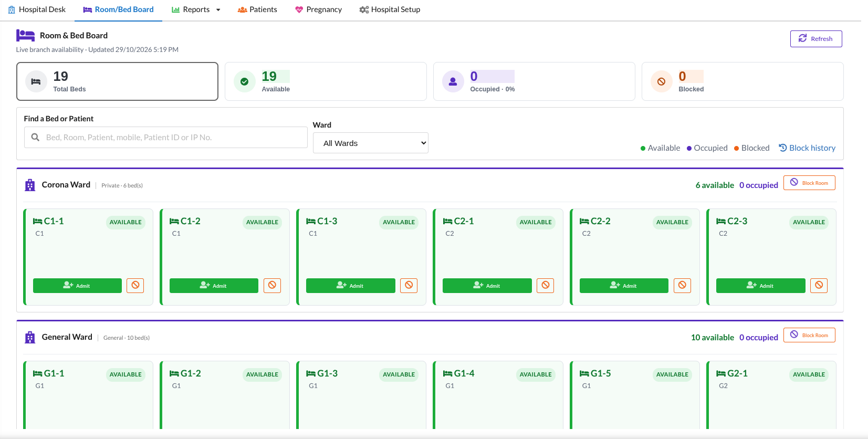Block the Corona Ward room
Screen dimensions: 868x439
click(809, 183)
